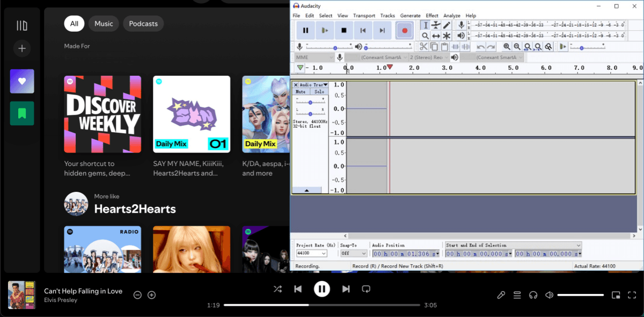The height and width of the screenshot is (317, 644).
Task: Open the Analyze menu
Action: [452, 16]
